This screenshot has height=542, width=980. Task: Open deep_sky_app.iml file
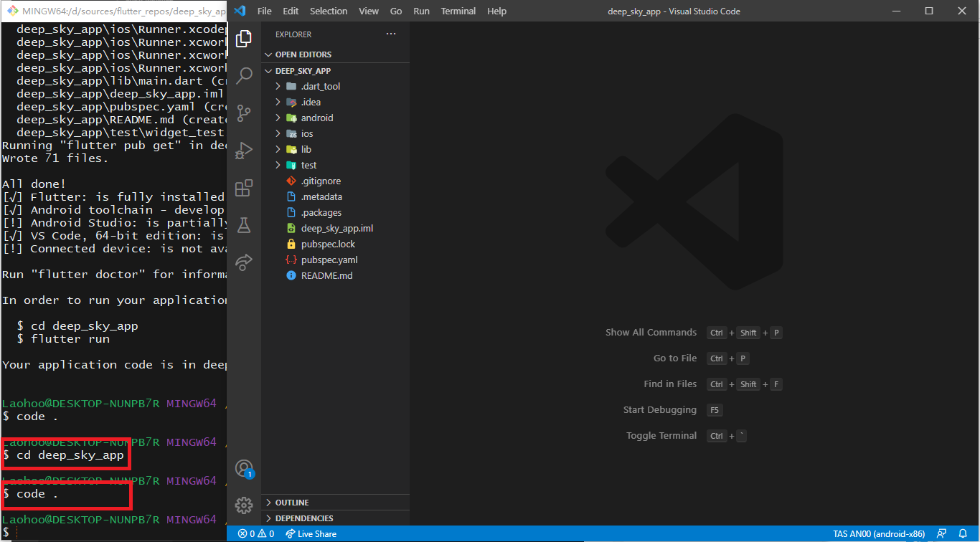[x=335, y=228]
